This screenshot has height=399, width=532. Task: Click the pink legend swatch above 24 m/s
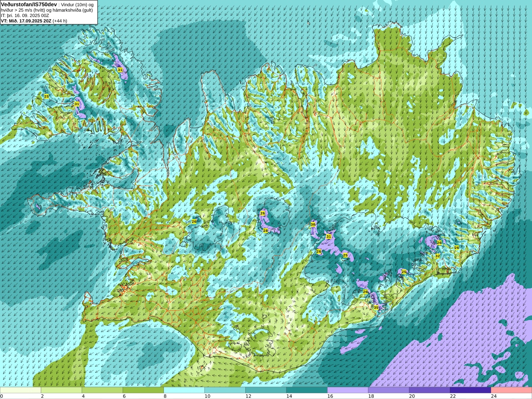click(512, 390)
